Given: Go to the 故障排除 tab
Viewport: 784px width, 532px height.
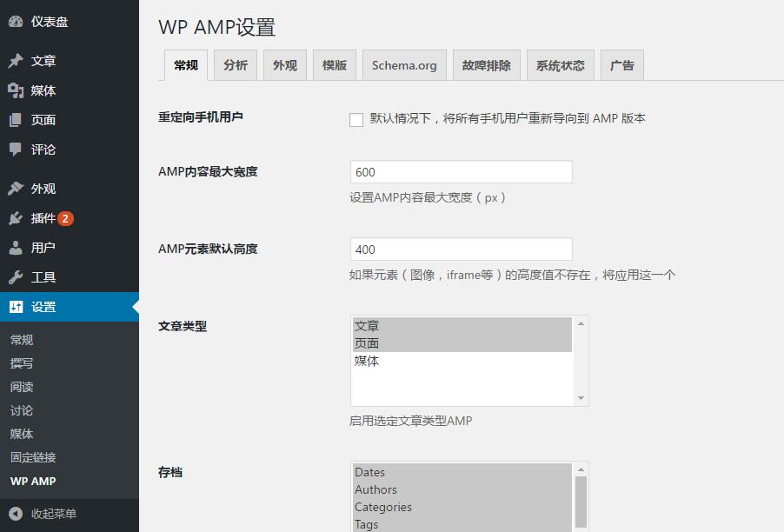Looking at the screenshot, I should coord(486,65).
